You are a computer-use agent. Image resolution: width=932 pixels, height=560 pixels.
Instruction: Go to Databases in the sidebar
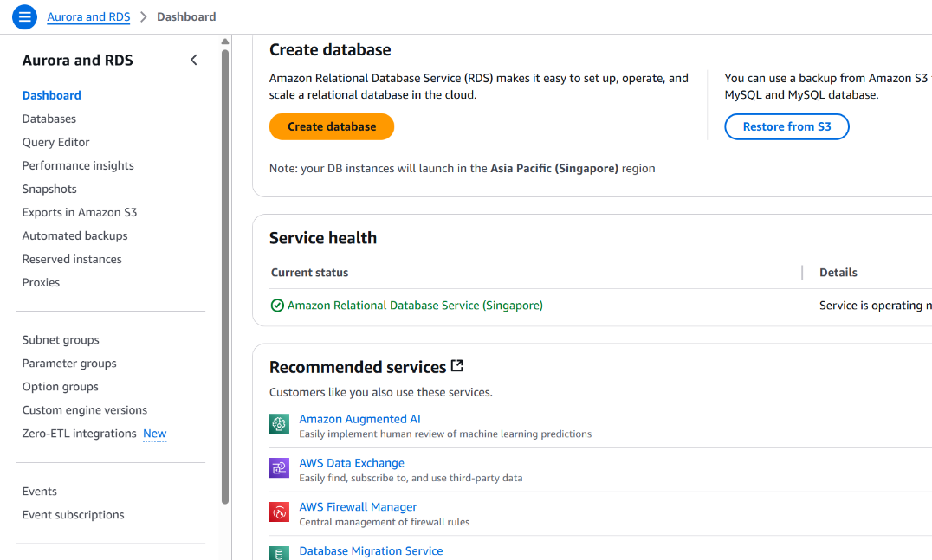click(49, 119)
